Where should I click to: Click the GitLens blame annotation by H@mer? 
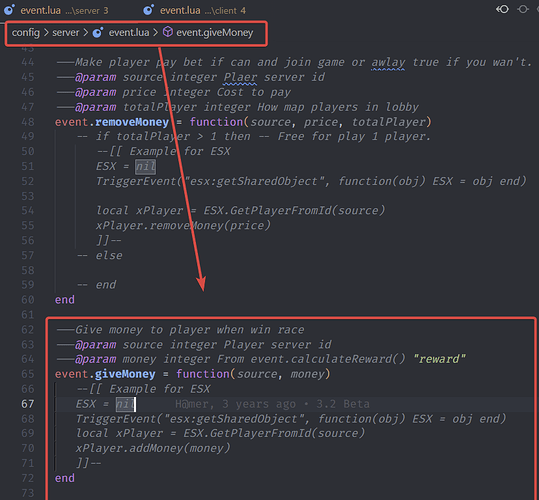(x=272, y=404)
